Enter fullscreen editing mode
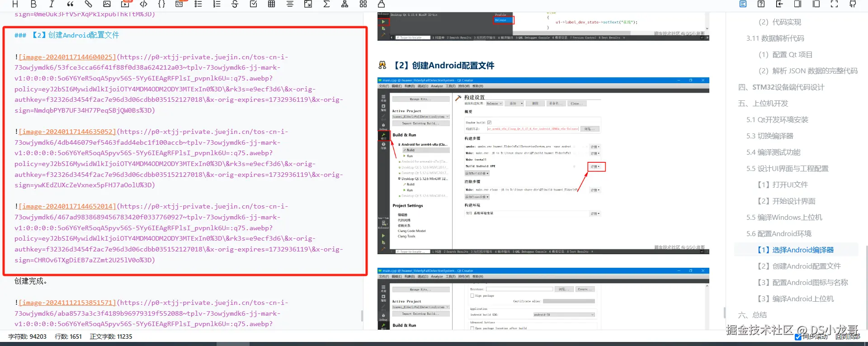 834,4
